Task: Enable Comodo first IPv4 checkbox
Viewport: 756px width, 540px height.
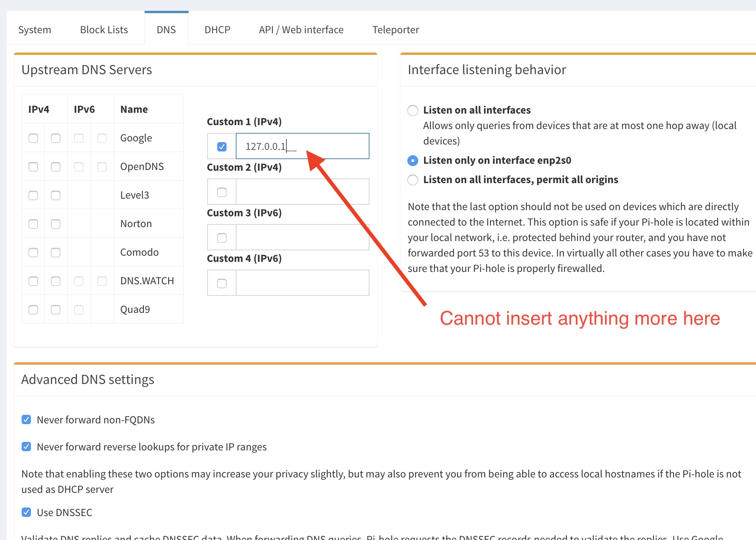Action: pyautogui.click(x=33, y=252)
